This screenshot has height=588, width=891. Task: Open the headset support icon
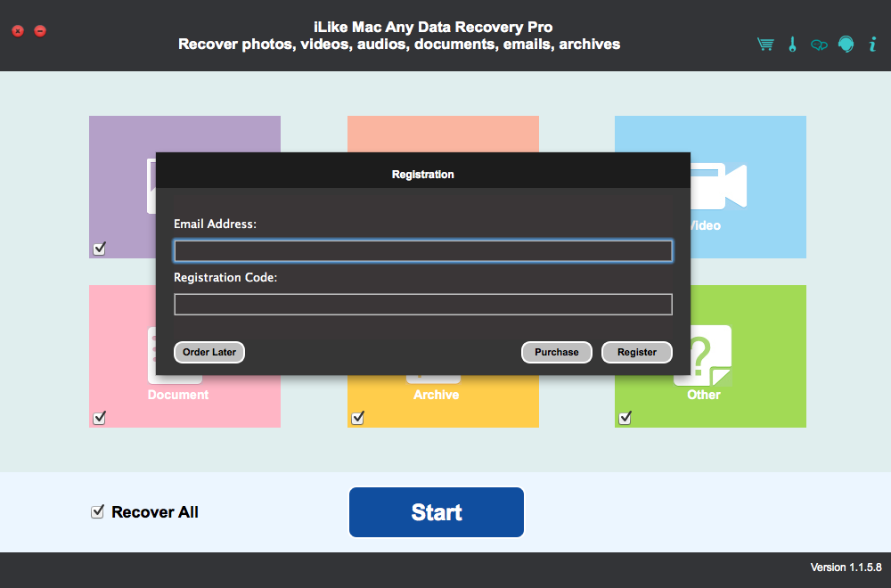point(846,45)
